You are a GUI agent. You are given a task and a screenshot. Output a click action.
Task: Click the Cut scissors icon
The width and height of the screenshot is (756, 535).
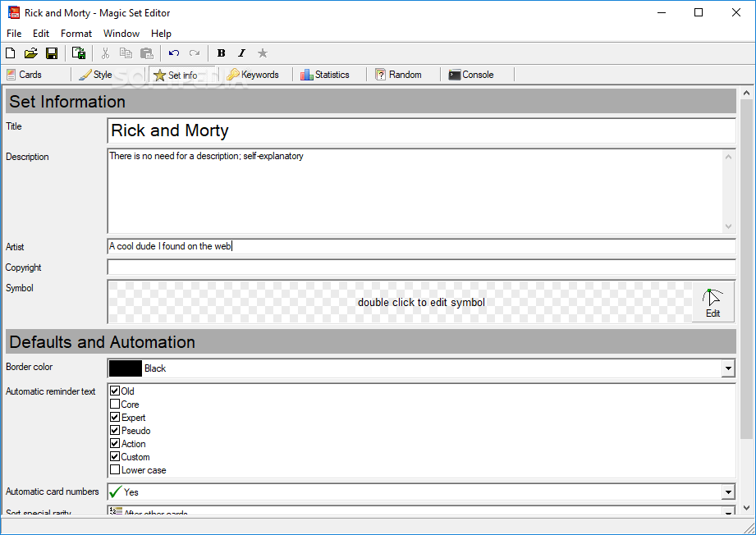click(105, 53)
